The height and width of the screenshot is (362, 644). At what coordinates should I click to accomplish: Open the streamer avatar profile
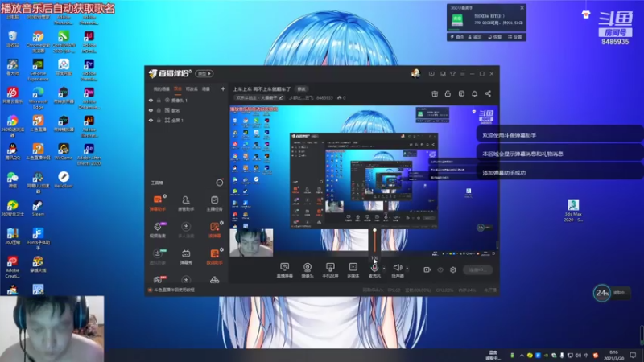tap(415, 73)
